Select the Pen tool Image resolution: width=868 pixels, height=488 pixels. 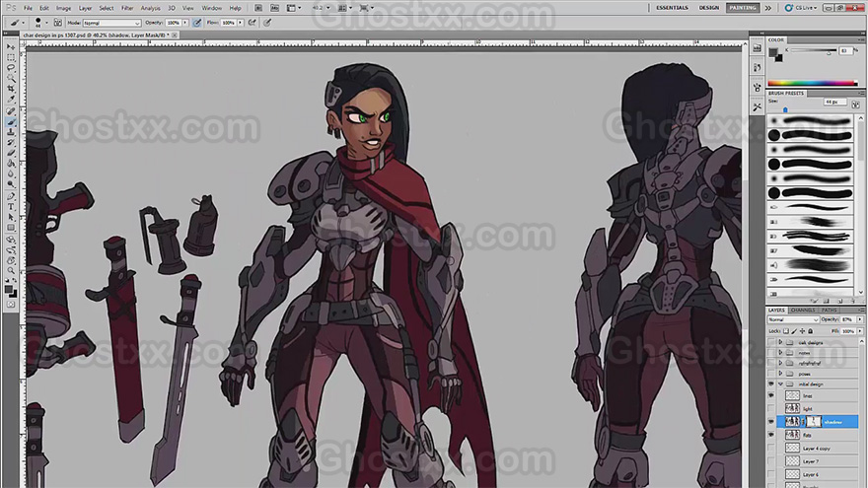coord(11,196)
